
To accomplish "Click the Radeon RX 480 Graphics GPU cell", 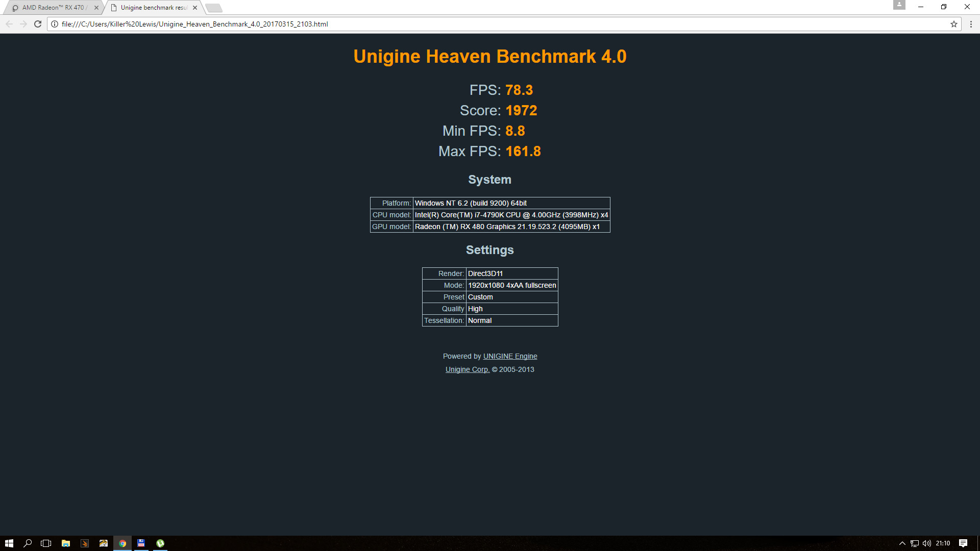I will point(511,227).
